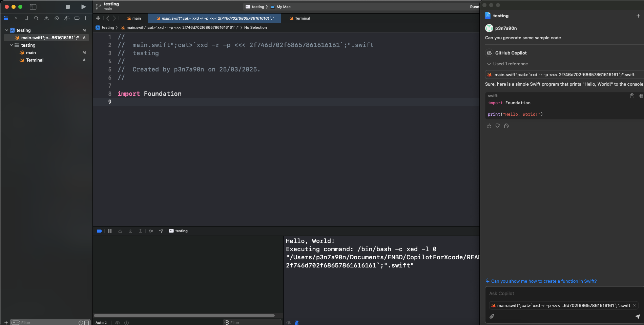Go forward in editor history
644x325 pixels.
point(114,18)
